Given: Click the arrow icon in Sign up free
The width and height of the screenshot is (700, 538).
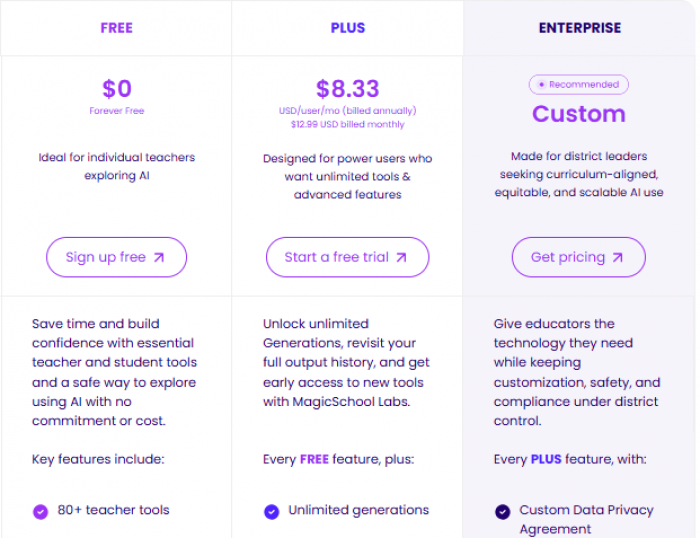Looking at the screenshot, I should pos(159,257).
